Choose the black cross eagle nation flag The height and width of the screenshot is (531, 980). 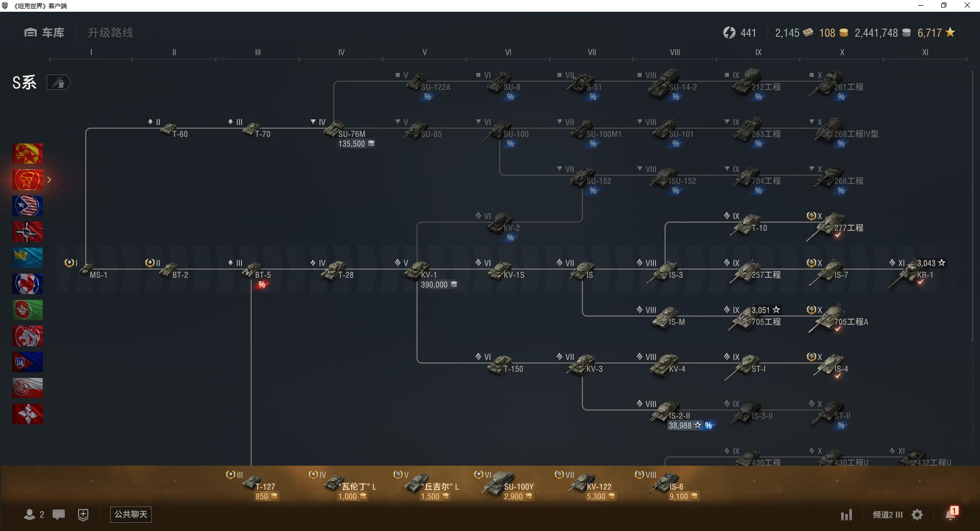coord(28,232)
